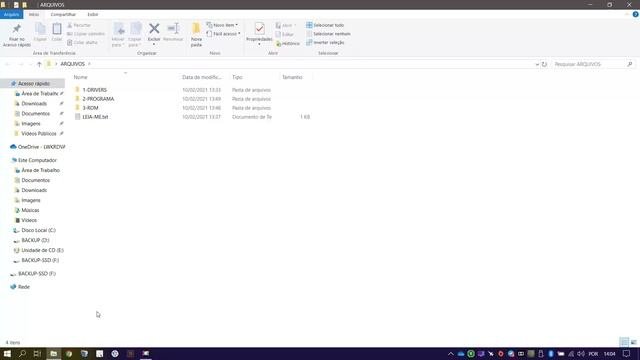Click the back navigation arrow
Image resolution: width=640 pixels, height=360 pixels.
(x=8, y=64)
